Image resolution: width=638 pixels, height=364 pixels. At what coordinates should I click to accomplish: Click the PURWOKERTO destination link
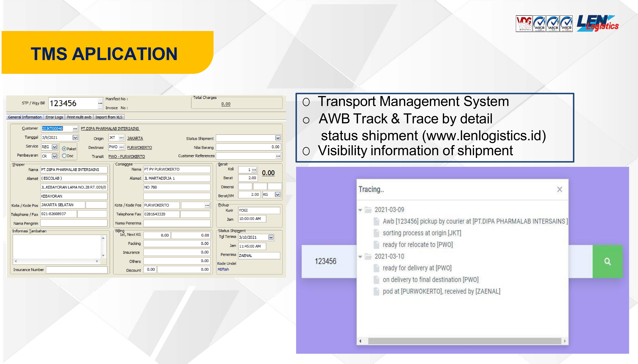pos(139,148)
